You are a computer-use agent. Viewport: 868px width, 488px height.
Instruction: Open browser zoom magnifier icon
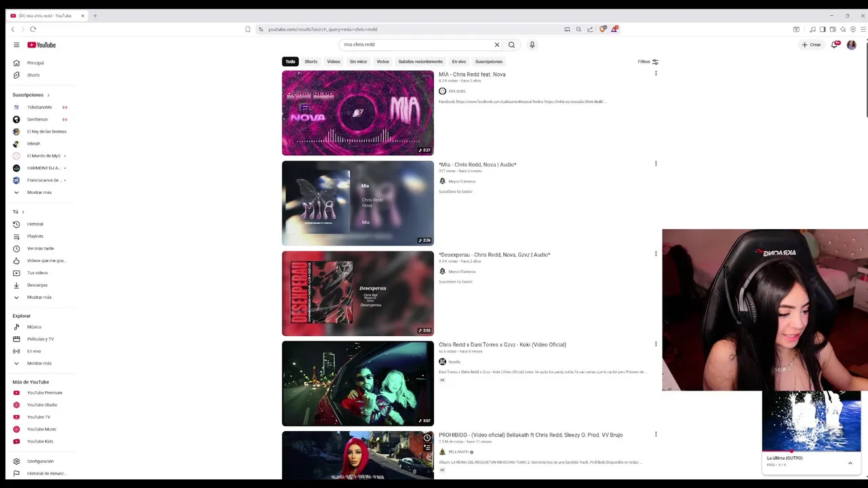[x=578, y=29]
